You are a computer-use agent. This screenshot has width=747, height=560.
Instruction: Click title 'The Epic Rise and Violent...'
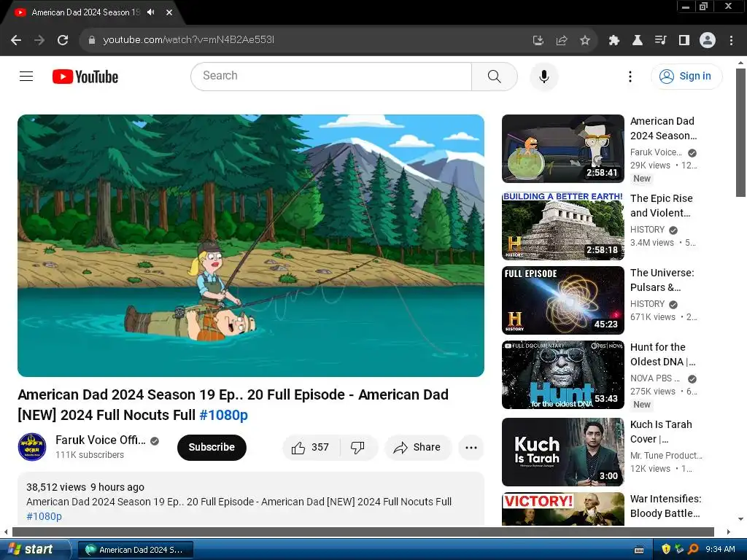(661, 206)
